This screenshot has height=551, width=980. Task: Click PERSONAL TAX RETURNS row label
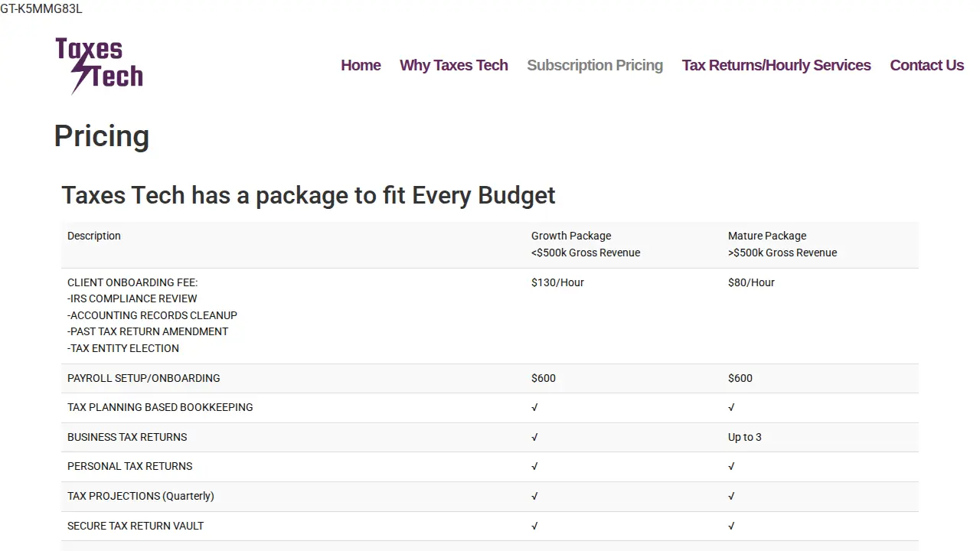[x=130, y=466]
